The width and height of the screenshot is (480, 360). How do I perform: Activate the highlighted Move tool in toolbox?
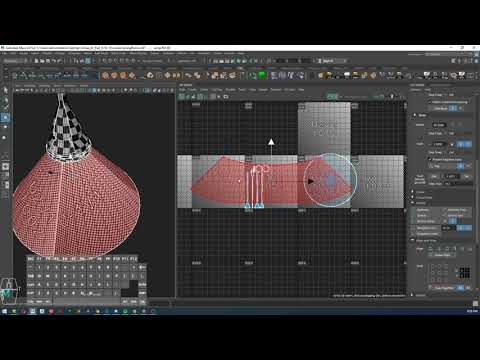coord(5,117)
